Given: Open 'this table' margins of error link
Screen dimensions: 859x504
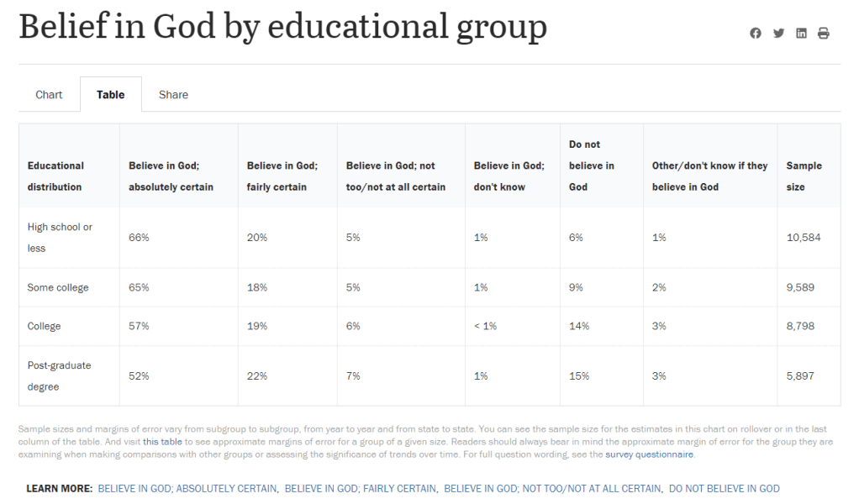Looking at the screenshot, I should point(162,441).
